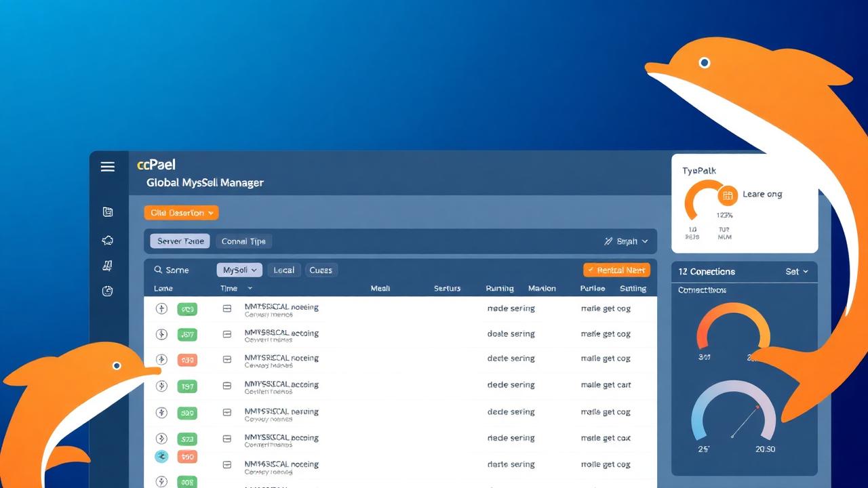This screenshot has width=868, height=488.
Task: Click the card icon in the first table row
Action: point(227,308)
